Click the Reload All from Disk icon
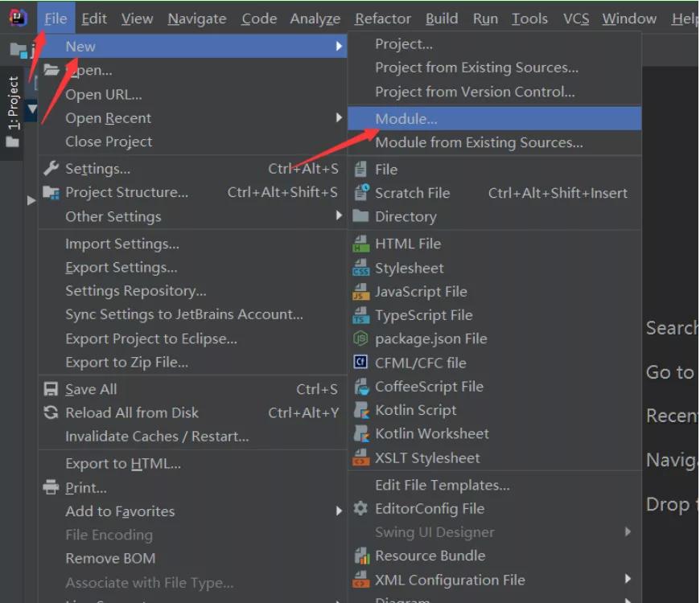Viewport: 700px width, 603px height. coord(51,412)
